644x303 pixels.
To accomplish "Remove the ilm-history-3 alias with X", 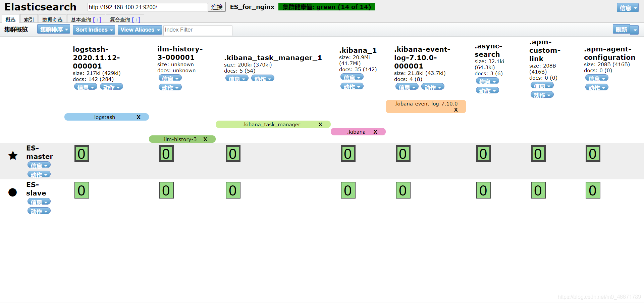I will pyautogui.click(x=205, y=139).
